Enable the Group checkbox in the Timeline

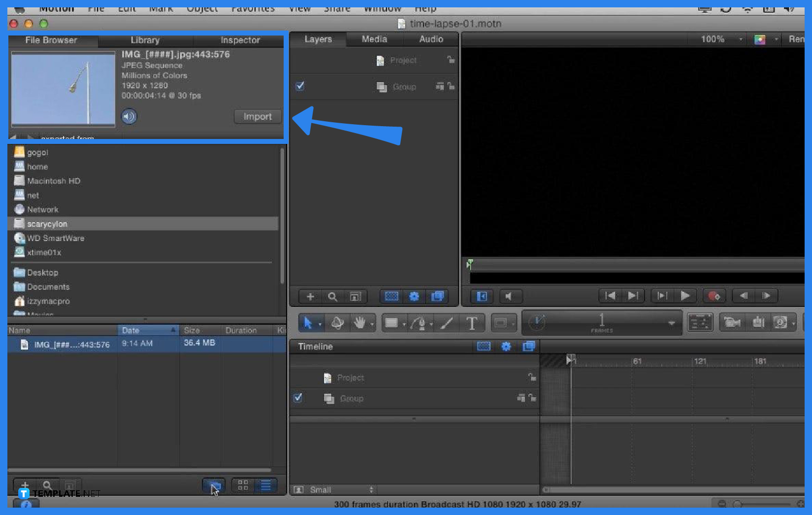coord(298,398)
